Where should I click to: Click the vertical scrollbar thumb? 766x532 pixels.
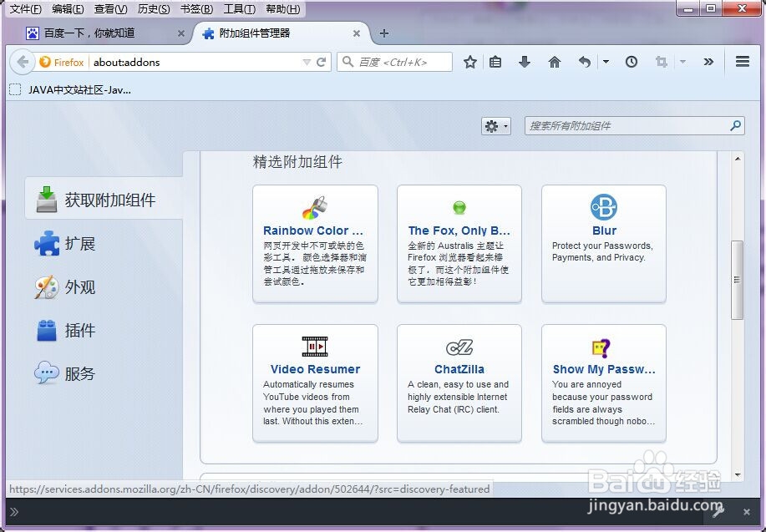tap(737, 280)
